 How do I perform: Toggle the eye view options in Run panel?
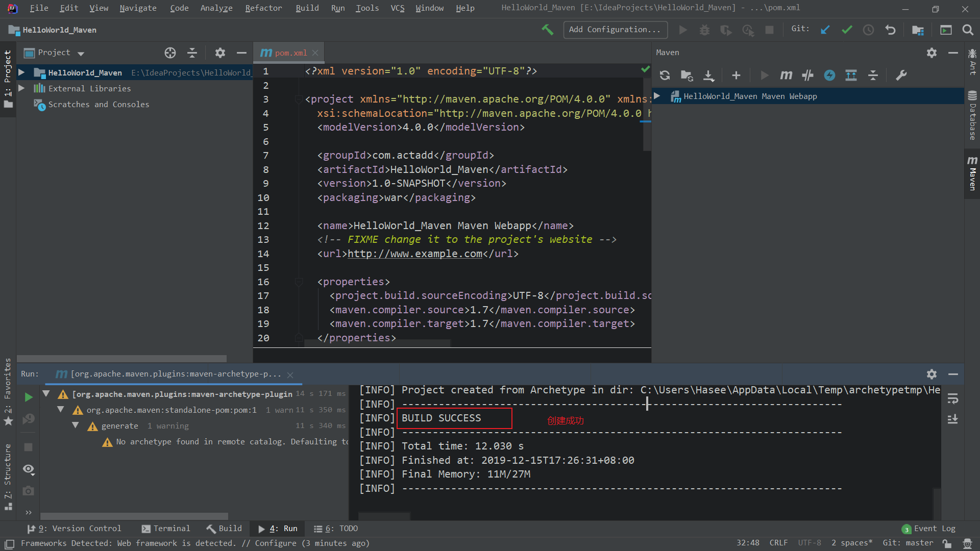[29, 469]
